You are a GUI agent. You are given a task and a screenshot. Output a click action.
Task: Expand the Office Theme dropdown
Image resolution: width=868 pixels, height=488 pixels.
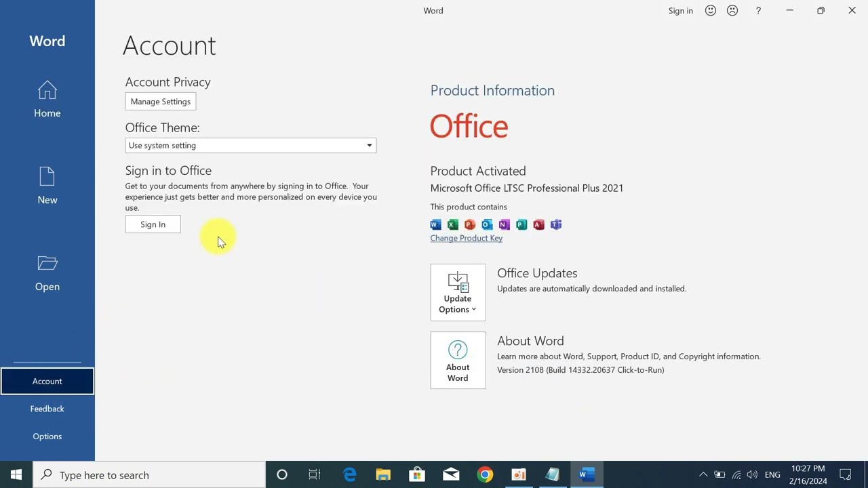pyautogui.click(x=250, y=145)
